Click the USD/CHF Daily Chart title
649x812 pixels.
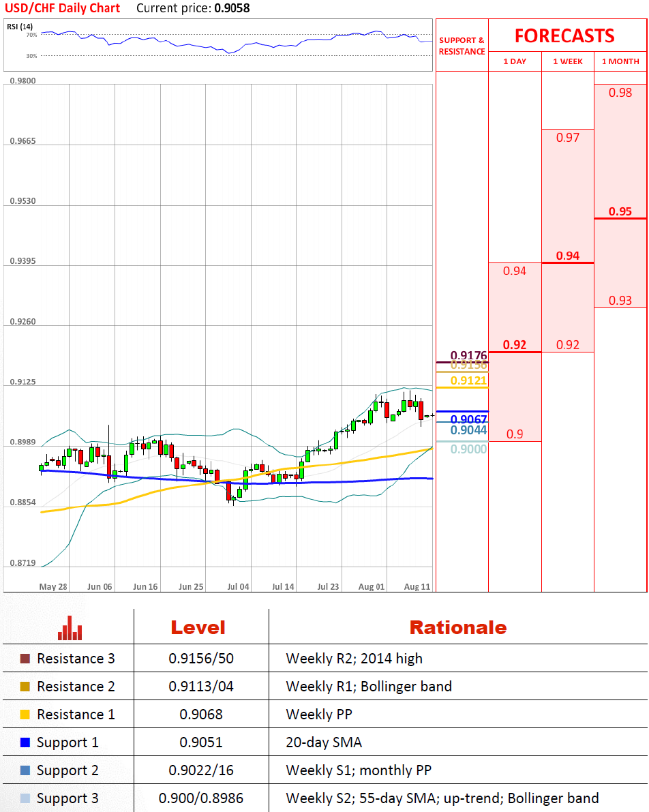pos(62,8)
